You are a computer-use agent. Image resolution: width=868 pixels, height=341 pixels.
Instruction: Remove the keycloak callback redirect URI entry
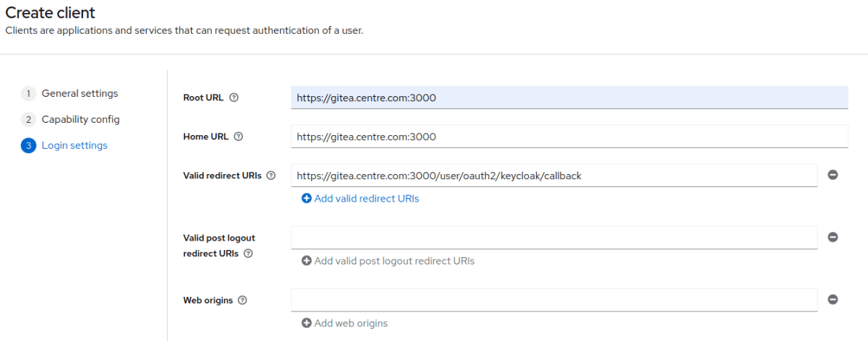coord(833,175)
